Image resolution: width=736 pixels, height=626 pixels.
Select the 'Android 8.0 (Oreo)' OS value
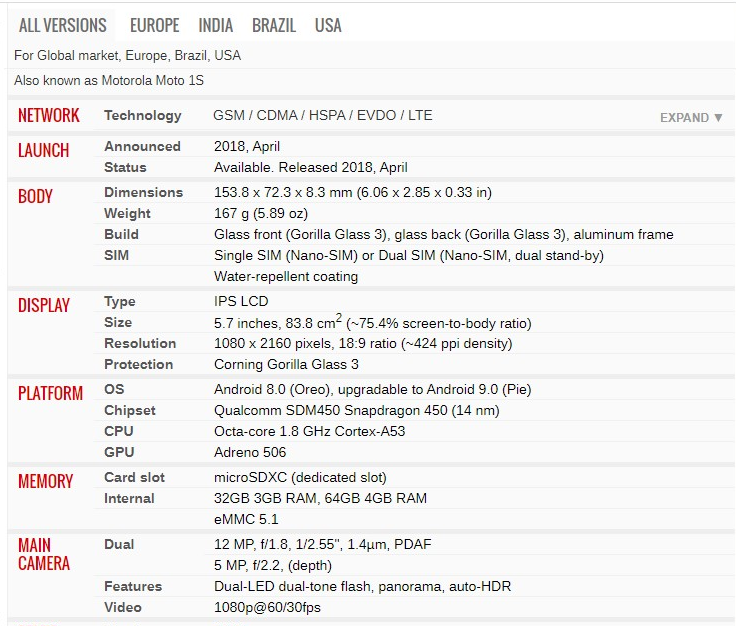point(272,389)
